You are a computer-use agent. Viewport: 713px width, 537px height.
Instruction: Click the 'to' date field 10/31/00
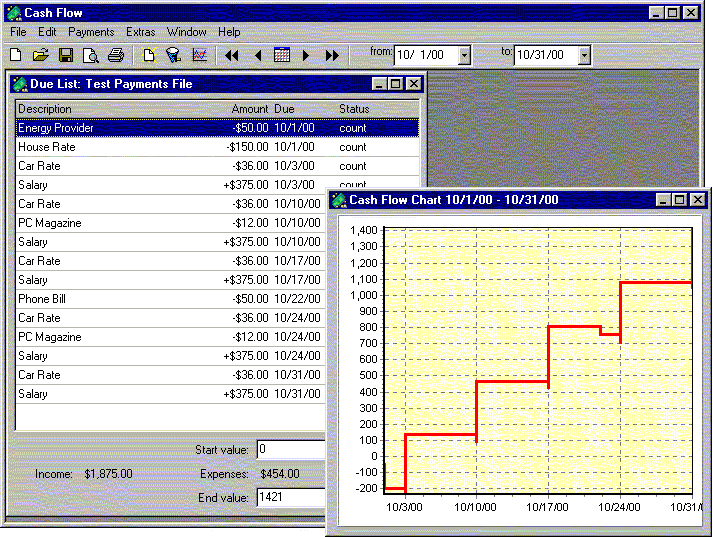[x=546, y=55]
